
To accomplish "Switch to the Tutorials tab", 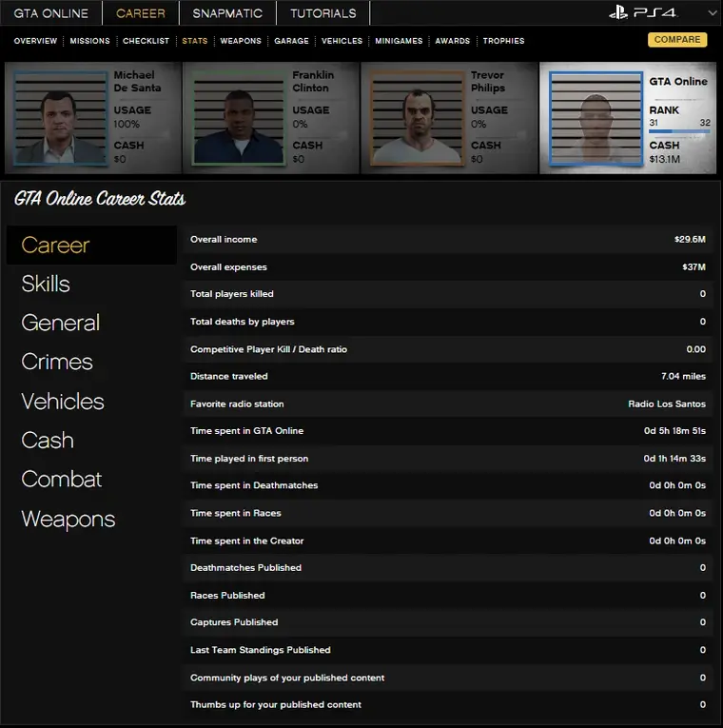I will pos(322,13).
